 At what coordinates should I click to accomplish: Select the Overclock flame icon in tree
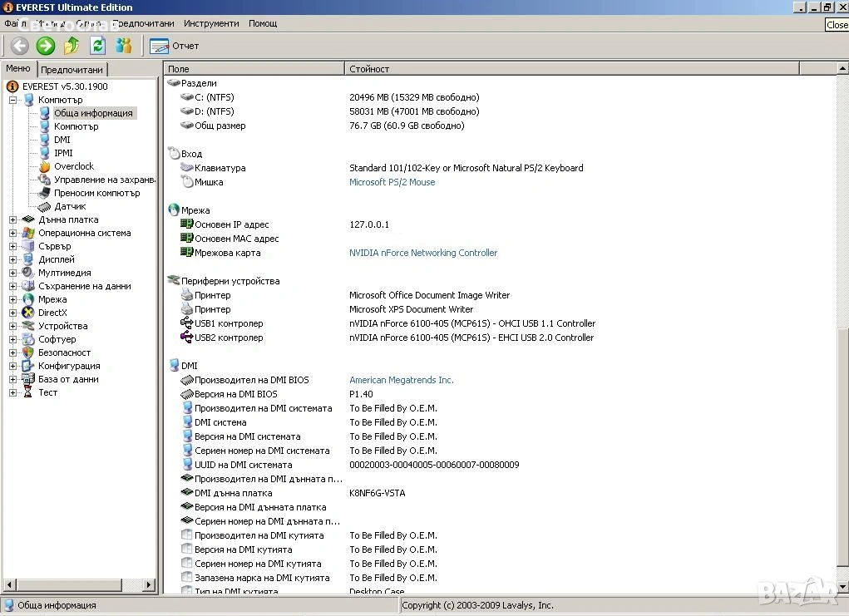point(45,166)
